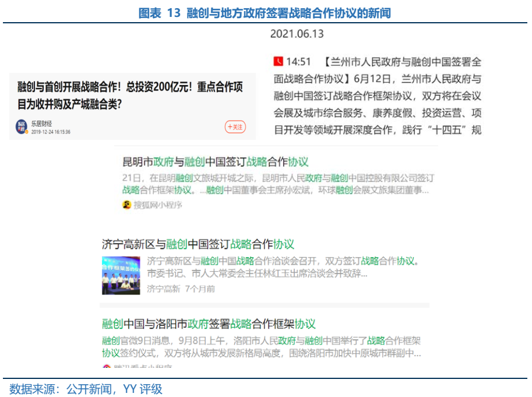Click the 14:51 news timestamp

(298, 62)
